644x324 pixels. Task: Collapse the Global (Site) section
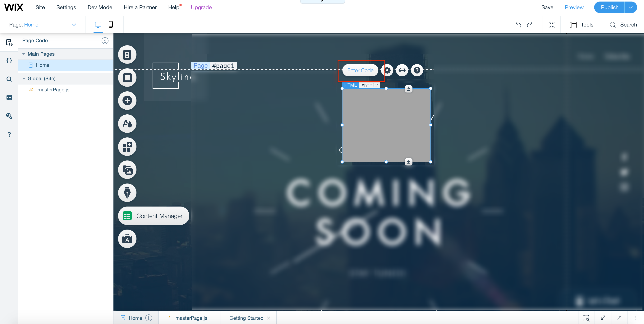(x=24, y=79)
